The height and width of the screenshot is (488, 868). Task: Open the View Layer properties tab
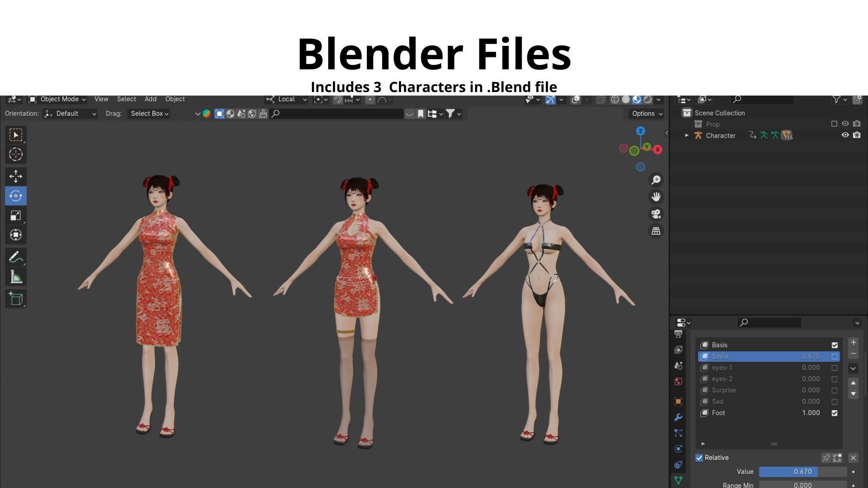[x=678, y=350]
